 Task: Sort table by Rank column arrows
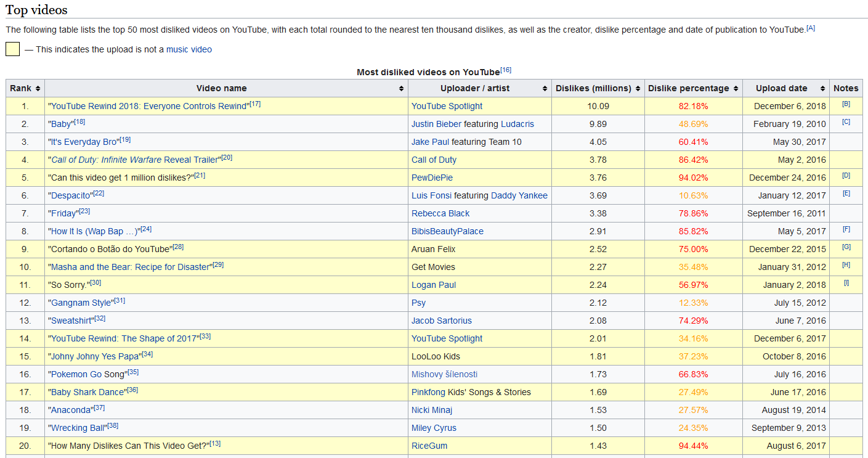coord(38,89)
